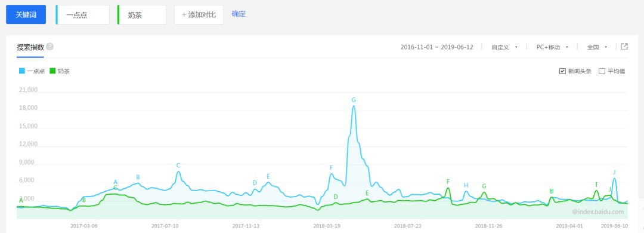The width and height of the screenshot is (644, 233).
Task: Click the blue news marker C
Action: click(x=178, y=165)
